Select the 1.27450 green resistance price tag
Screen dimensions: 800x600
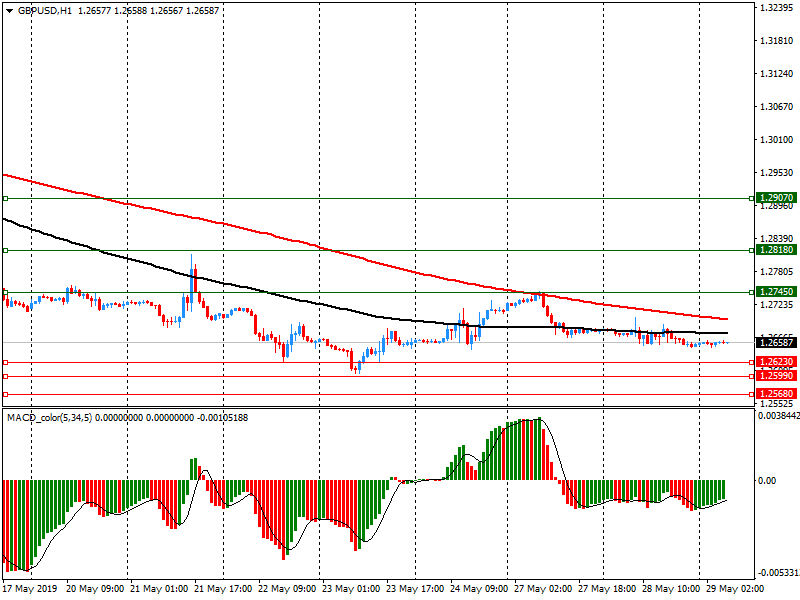pos(776,292)
